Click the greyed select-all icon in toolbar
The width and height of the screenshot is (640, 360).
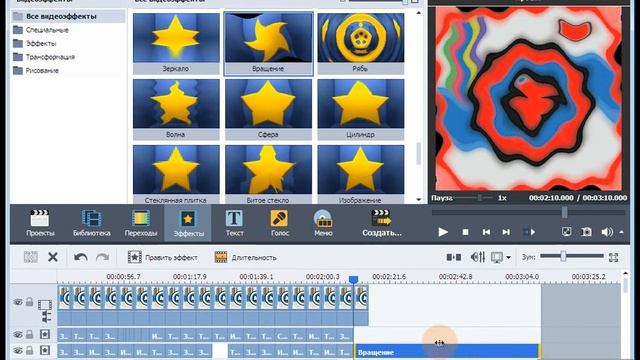tap(31, 257)
